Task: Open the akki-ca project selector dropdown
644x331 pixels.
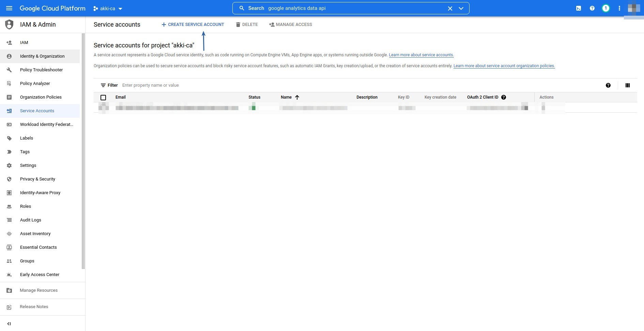Action: 108,9
